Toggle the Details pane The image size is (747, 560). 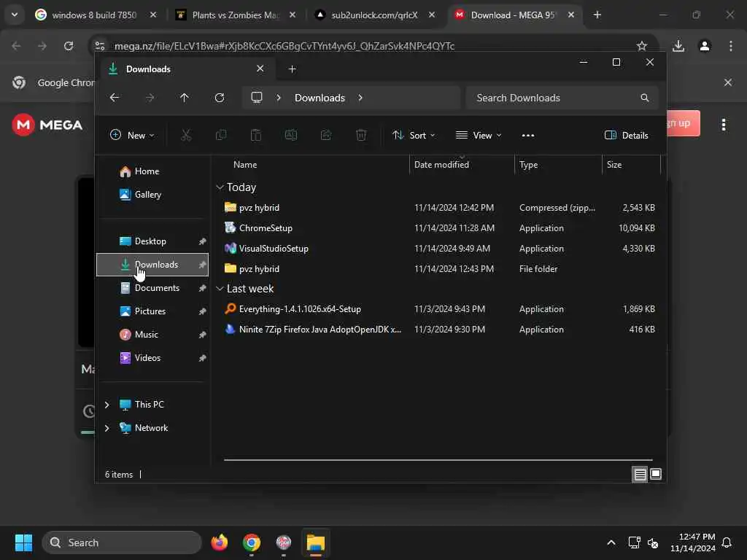[626, 135]
